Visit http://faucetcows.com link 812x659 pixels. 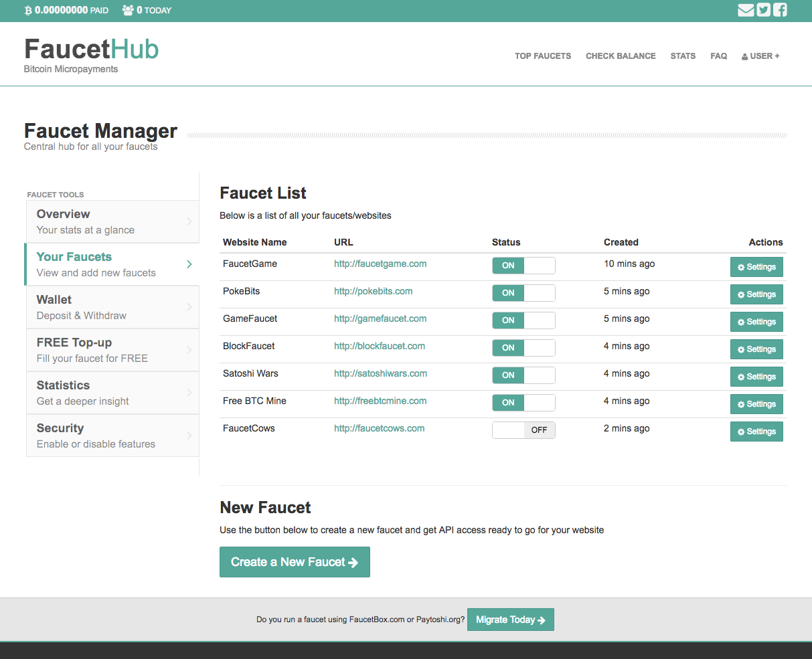[380, 428]
